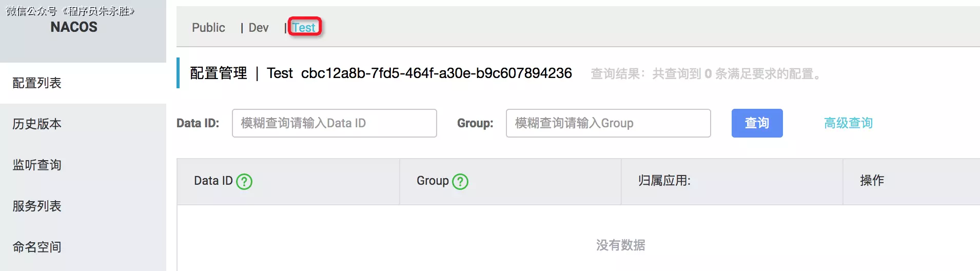Focus the Group search input
980x271 pixels.
coord(608,123)
